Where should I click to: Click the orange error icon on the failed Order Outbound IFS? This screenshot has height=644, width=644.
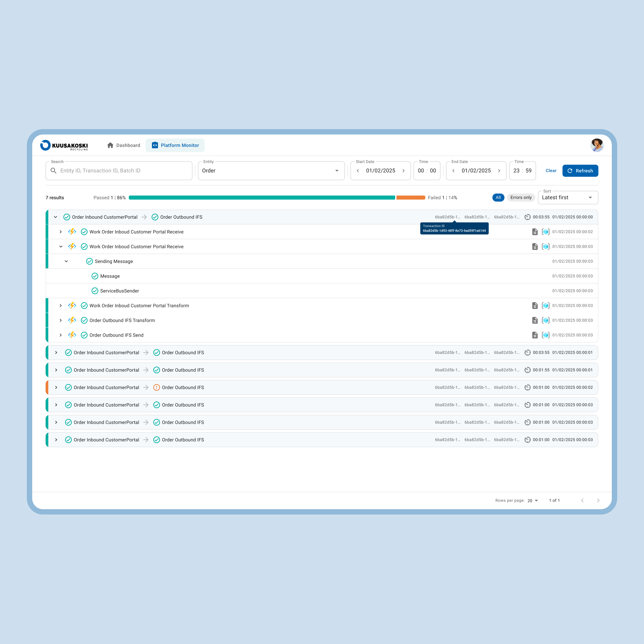[x=157, y=387]
